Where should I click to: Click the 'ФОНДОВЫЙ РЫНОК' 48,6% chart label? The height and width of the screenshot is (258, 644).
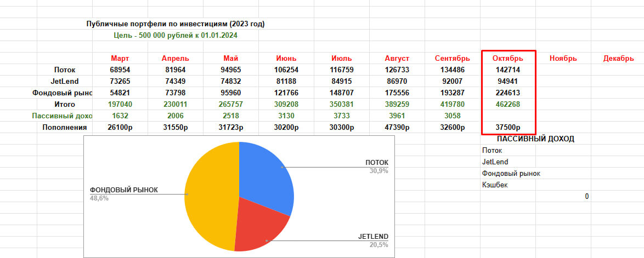tap(123, 193)
